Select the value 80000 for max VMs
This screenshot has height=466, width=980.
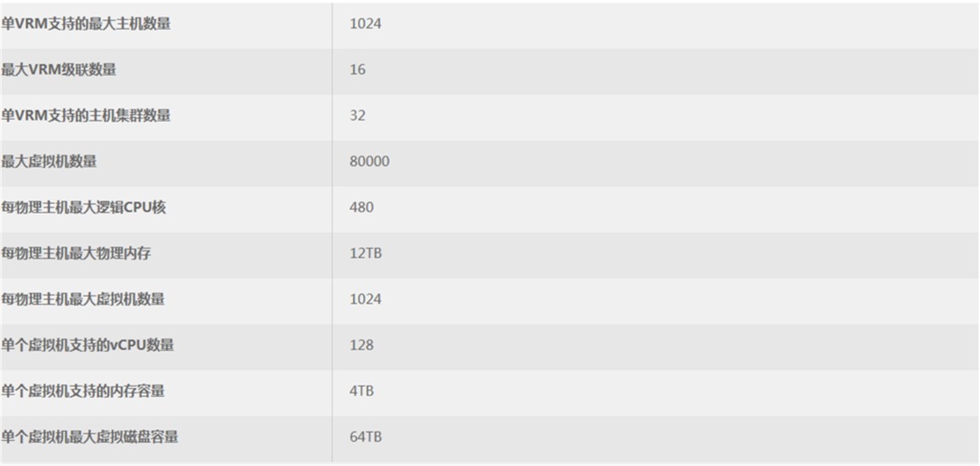(369, 161)
